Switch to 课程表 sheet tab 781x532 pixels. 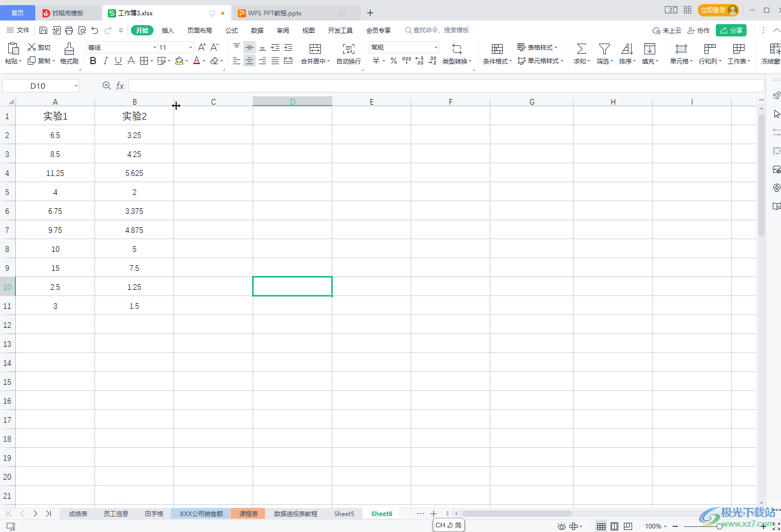coord(248,514)
